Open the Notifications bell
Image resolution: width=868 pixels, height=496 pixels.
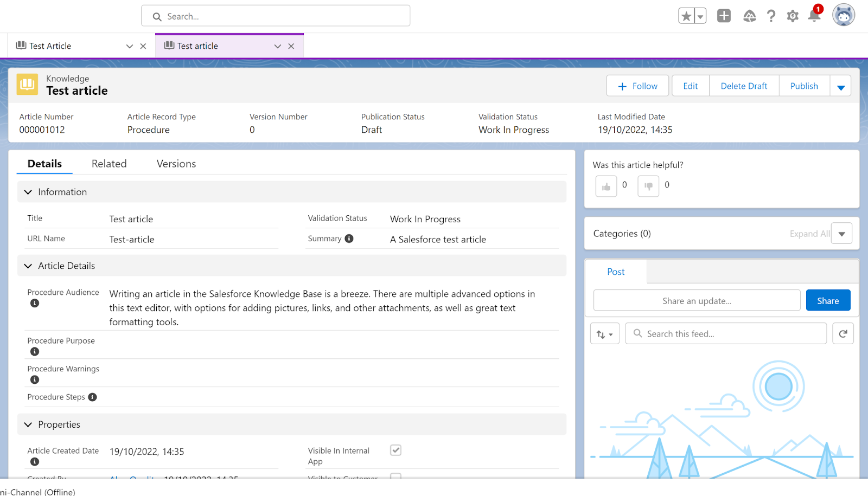814,15
